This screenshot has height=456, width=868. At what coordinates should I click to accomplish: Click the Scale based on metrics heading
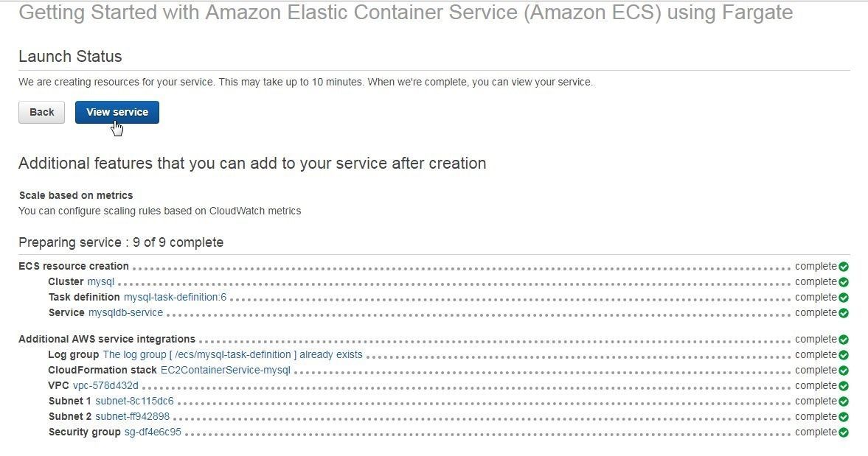pos(76,196)
